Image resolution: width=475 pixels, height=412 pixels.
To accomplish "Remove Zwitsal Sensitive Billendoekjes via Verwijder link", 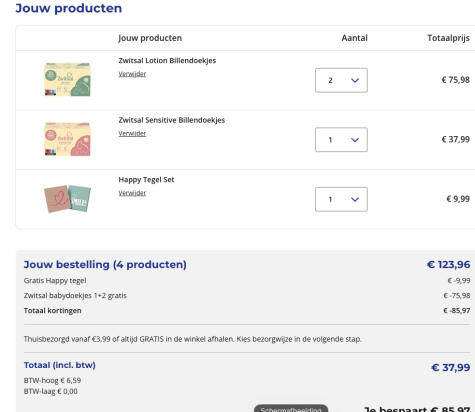I will [x=132, y=134].
